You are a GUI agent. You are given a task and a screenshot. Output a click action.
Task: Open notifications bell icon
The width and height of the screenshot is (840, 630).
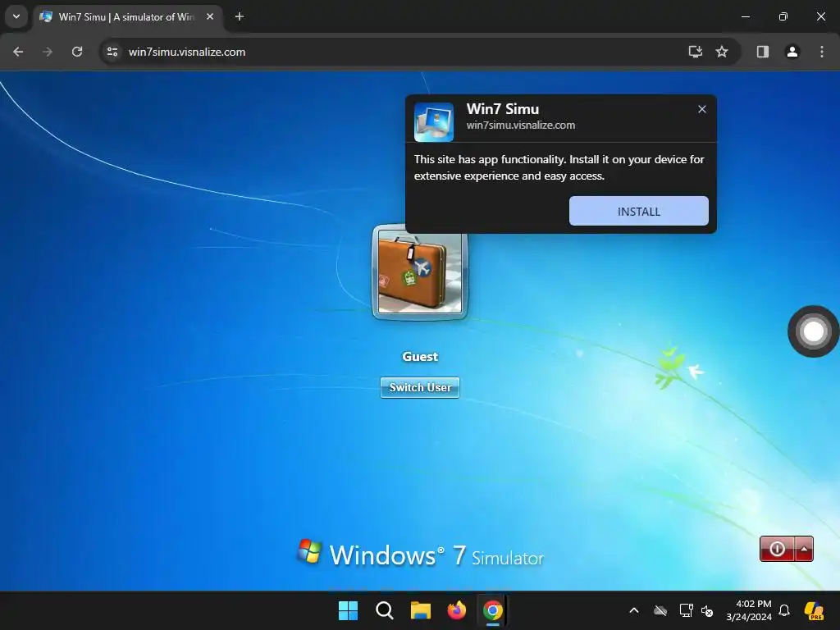pos(784,610)
